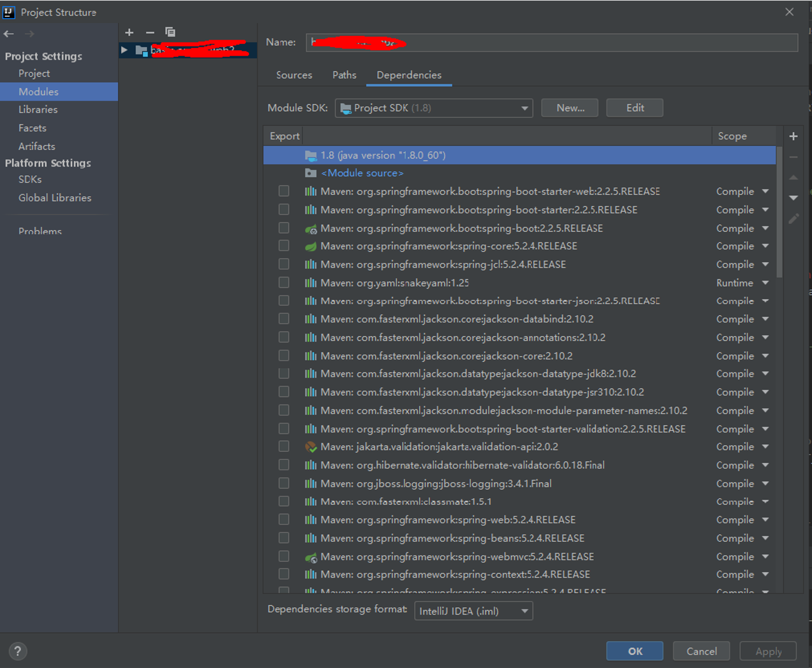Click library icon of spring-boot-starter-web
This screenshot has width=812, height=668.
tap(310, 192)
